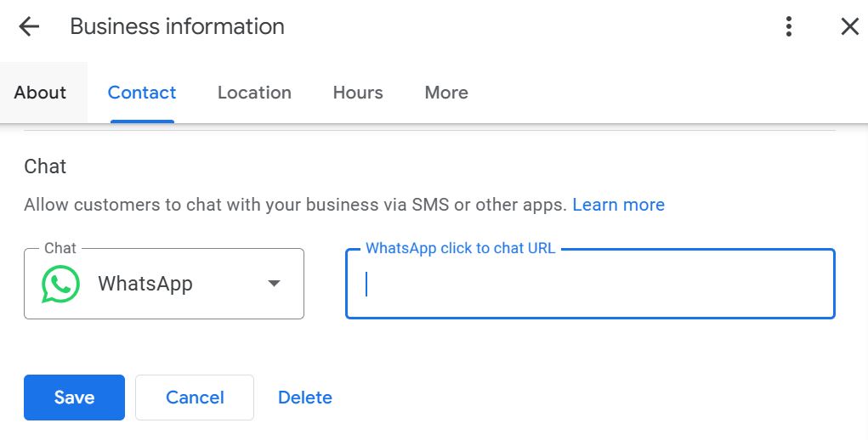Save the chat settings
The width and height of the screenshot is (868, 440).
pyautogui.click(x=74, y=398)
